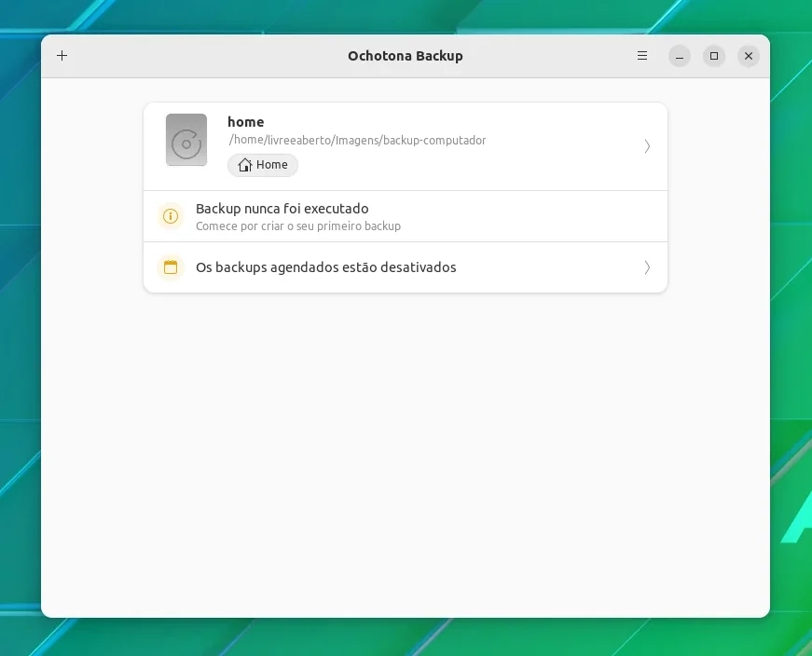812x656 pixels.
Task: Select the Home folder tag chip
Action: [263, 165]
